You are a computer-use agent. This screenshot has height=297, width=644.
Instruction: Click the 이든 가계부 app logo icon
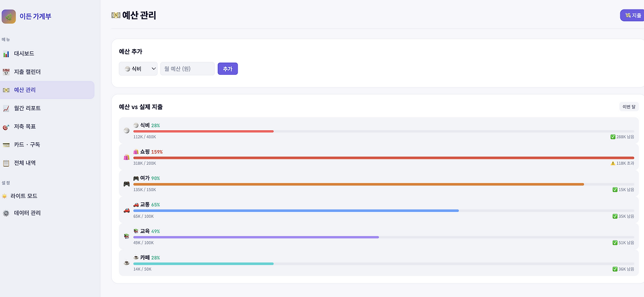9,17
